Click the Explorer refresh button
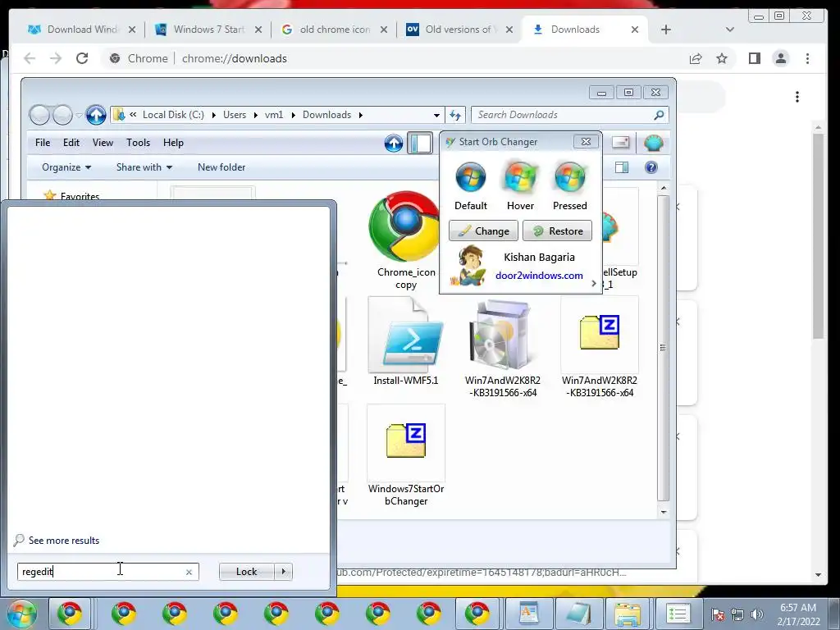The height and width of the screenshot is (630, 840). (455, 115)
